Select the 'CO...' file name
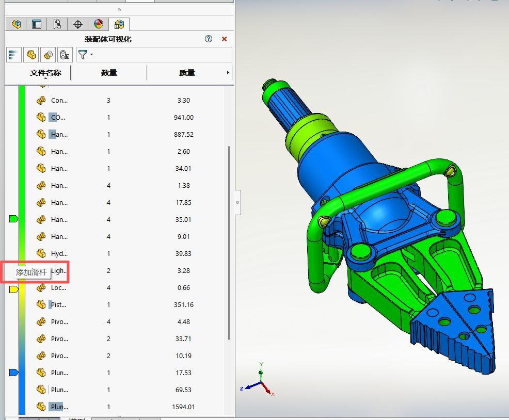The image size is (509, 420). 58,117
